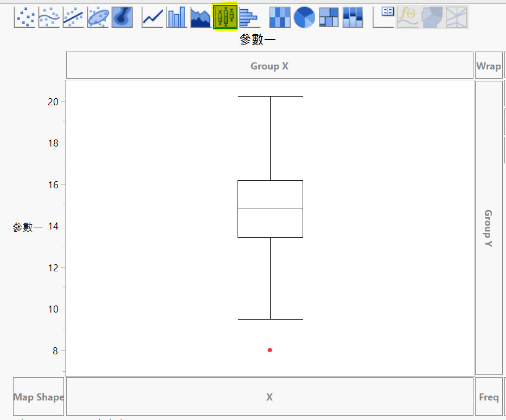Select the Smoother element icon
The height and width of the screenshot is (420, 506).
click(49, 17)
